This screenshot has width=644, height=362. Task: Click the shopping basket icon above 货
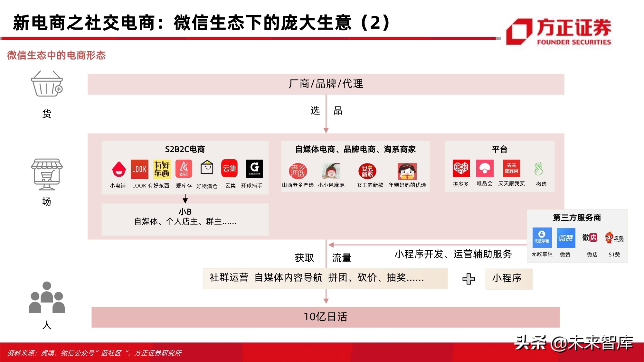coord(47,84)
